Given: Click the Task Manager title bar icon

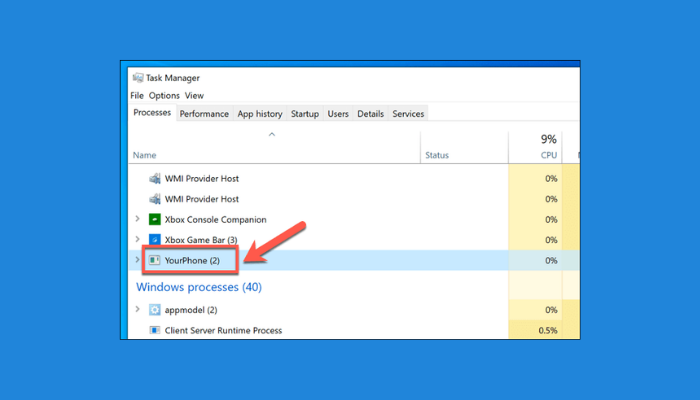Looking at the screenshot, I should click(138, 78).
